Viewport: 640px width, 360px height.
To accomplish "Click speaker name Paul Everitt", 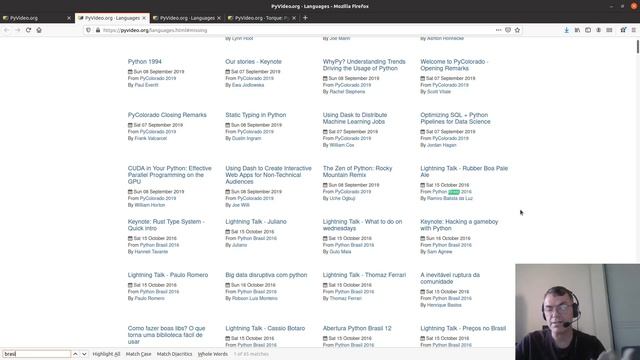I will [x=147, y=85].
